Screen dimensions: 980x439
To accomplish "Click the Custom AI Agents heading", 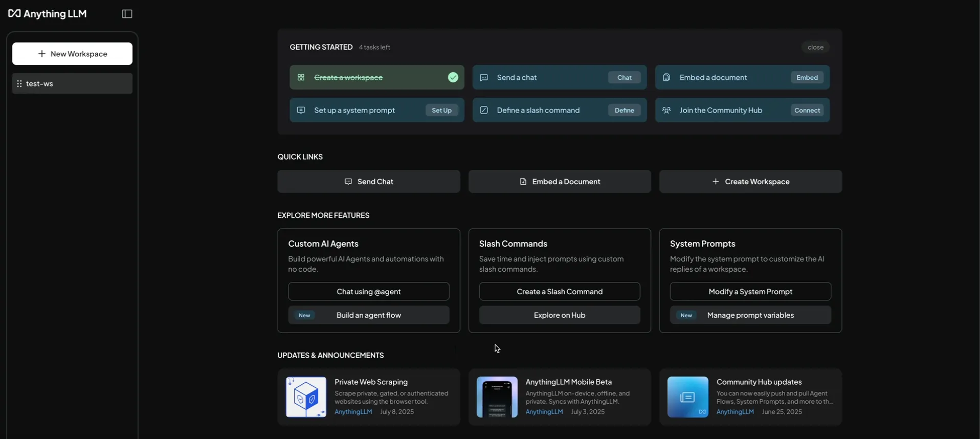I will point(323,244).
